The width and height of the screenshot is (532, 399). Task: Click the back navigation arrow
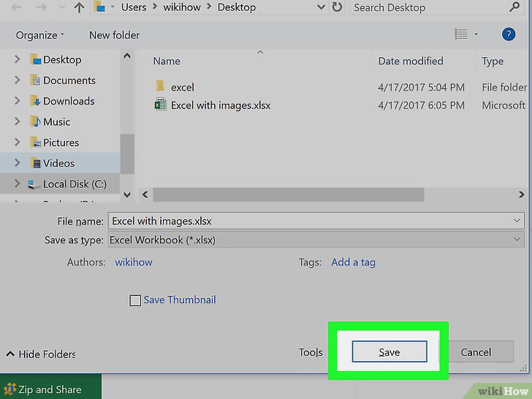[17, 7]
